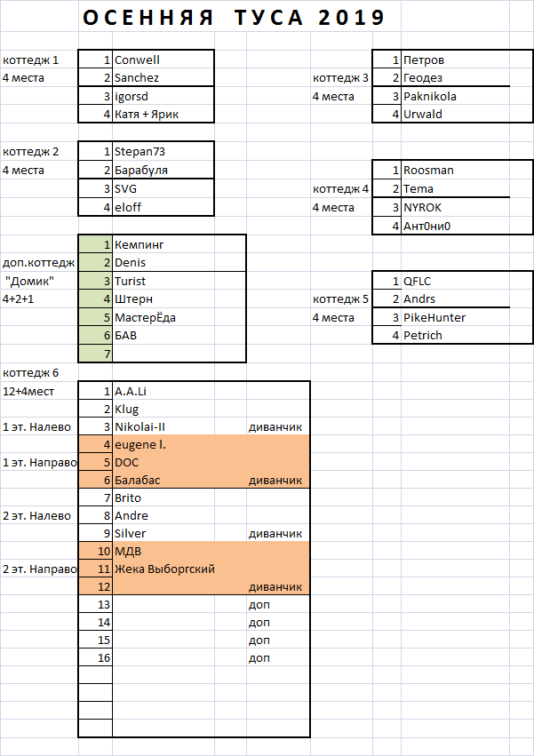The image size is (534, 756).
Task: Click the Жека Выборгский cell
Action: click(164, 569)
